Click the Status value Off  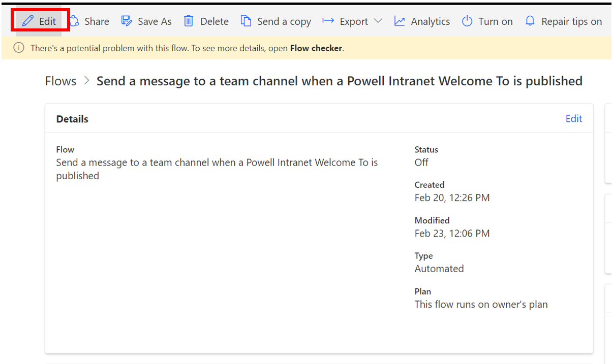pos(421,162)
